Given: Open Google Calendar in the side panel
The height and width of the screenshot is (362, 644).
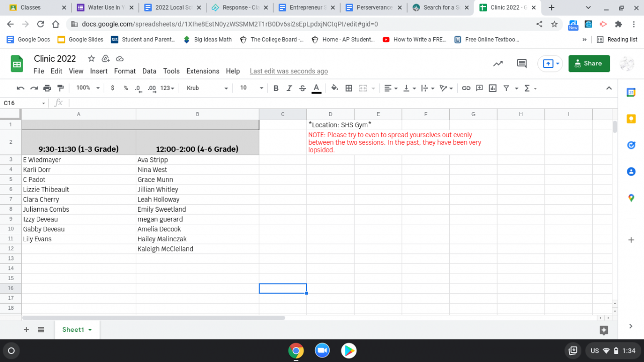Looking at the screenshot, I should [x=631, y=93].
